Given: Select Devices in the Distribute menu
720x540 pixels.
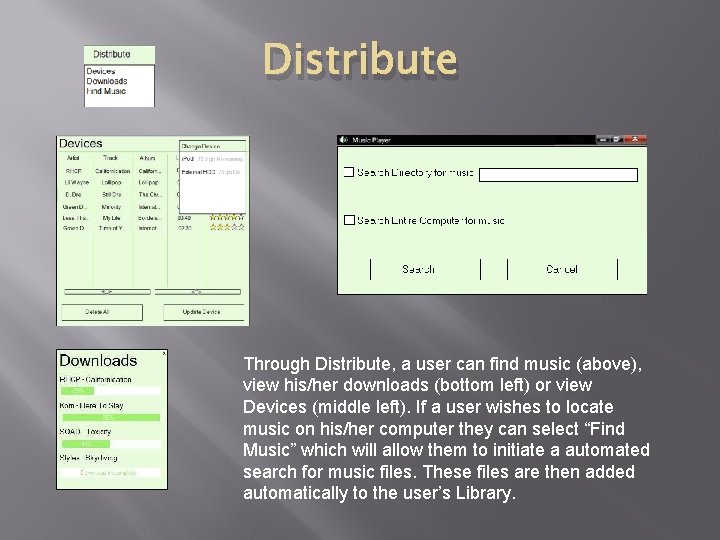Looking at the screenshot, I should click(x=101, y=71).
